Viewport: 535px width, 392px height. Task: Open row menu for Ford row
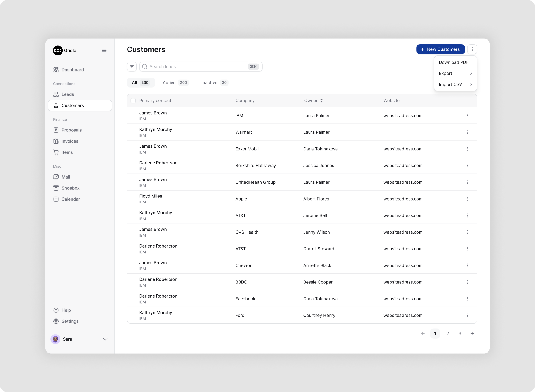[x=467, y=315]
